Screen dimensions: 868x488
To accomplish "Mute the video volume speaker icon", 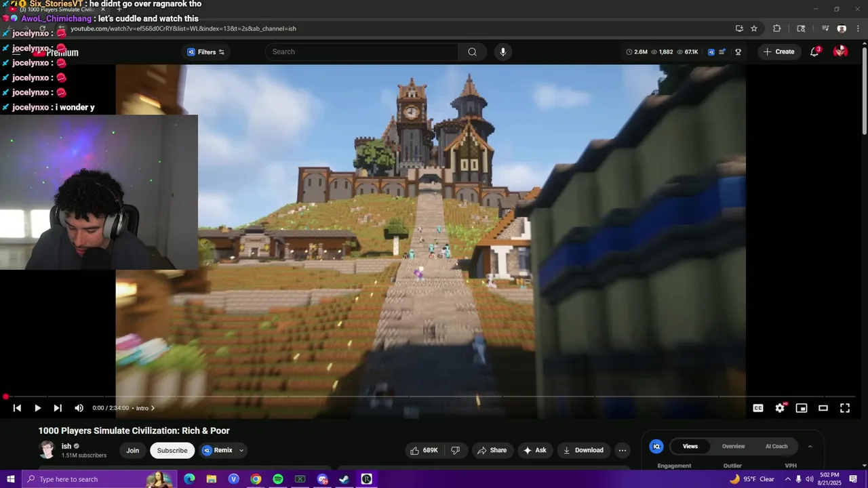I will (79, 408).
